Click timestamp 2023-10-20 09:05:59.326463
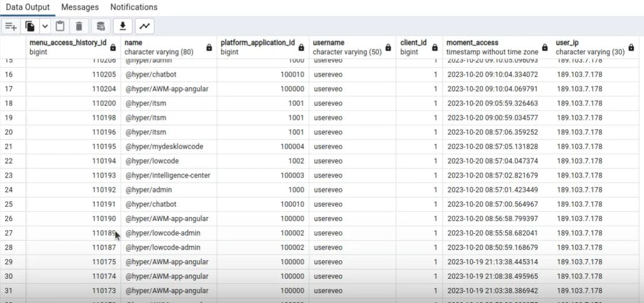This screenshot has width=644, height=303. (497, 103)
